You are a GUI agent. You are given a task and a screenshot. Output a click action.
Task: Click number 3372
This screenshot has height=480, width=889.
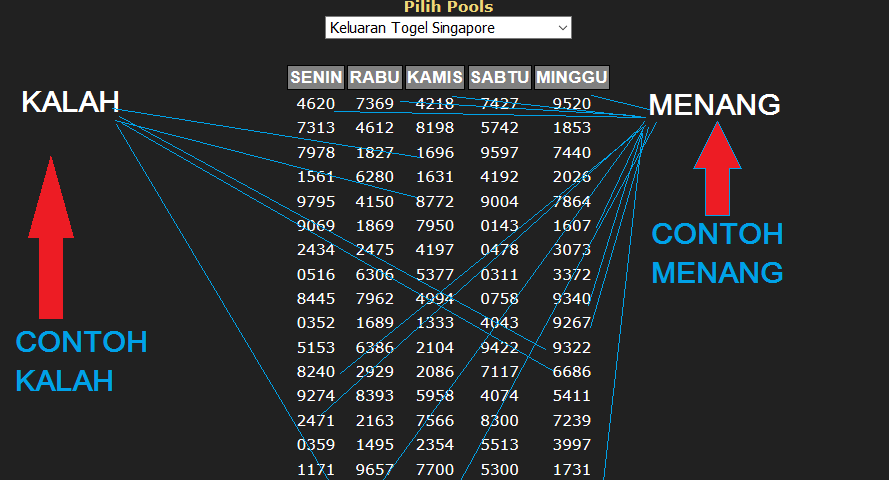[x=572, y=275]
